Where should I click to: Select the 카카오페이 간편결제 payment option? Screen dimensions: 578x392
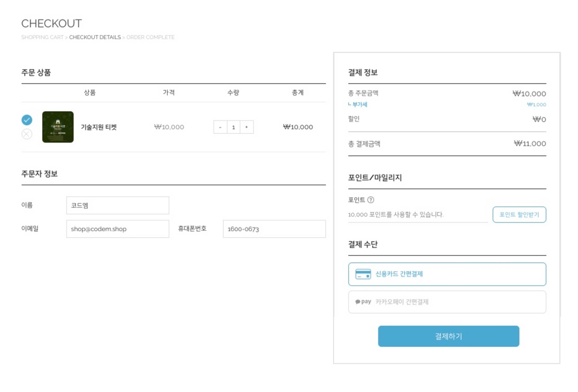coord(448,302)
